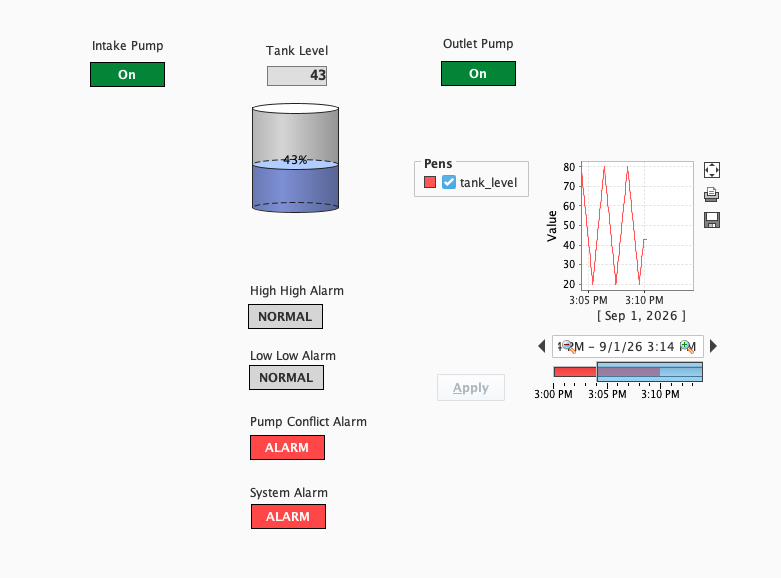Click the High High Alarm NORMAL indicator
The width and height of the screenshot is (781, 578).
285,316
